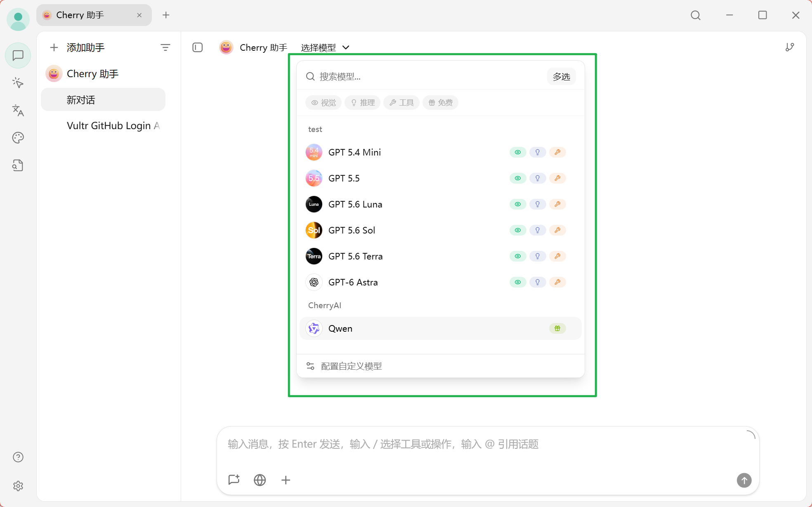Open the settings gear icon
The width and height of the screenshot is (812, 507).
18,486
